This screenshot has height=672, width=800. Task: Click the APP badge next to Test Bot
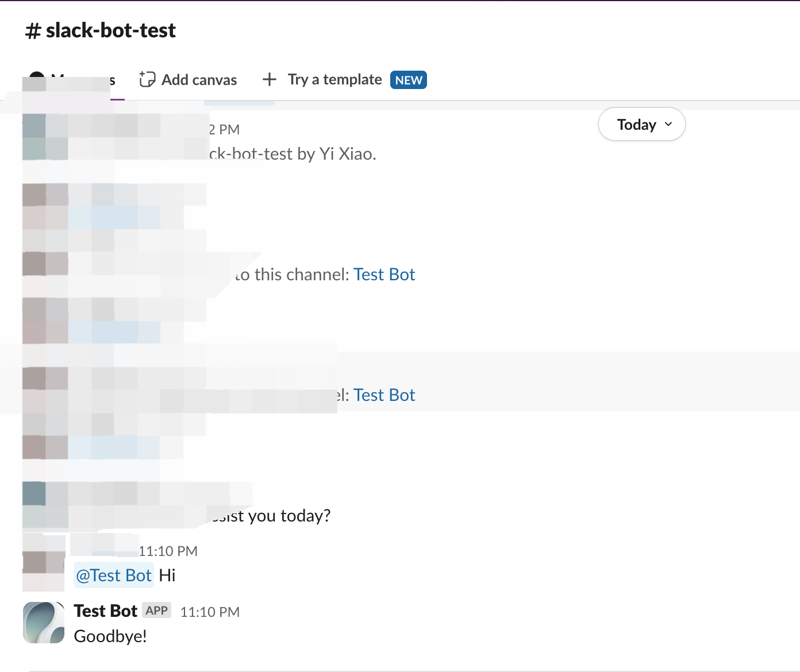[156, 611]
